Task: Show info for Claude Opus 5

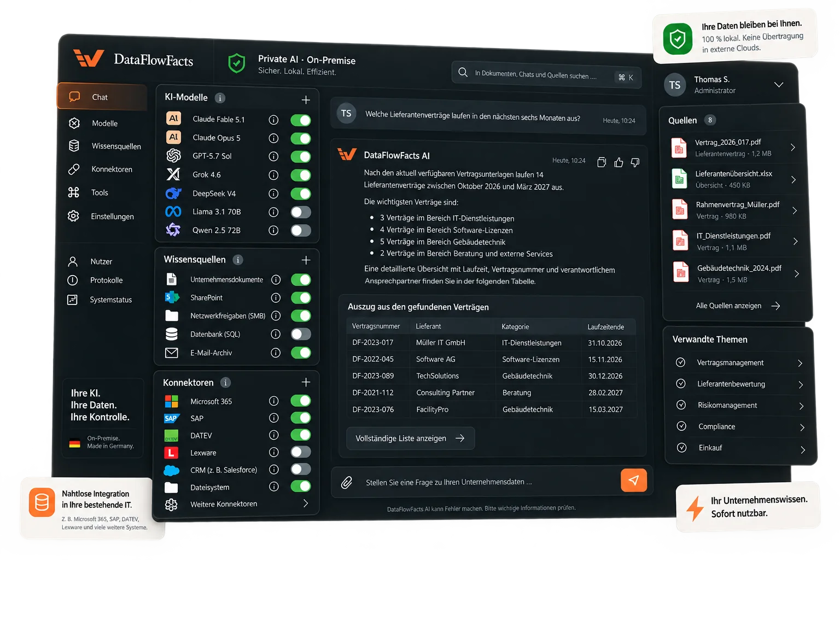Action: click(273, 138)
